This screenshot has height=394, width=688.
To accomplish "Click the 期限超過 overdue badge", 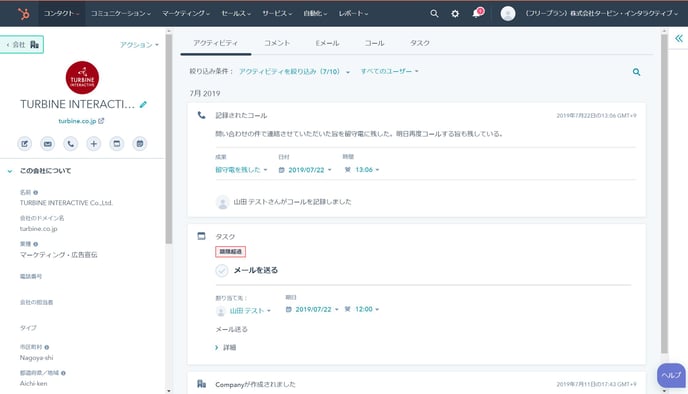I will [x=230, y=252].
